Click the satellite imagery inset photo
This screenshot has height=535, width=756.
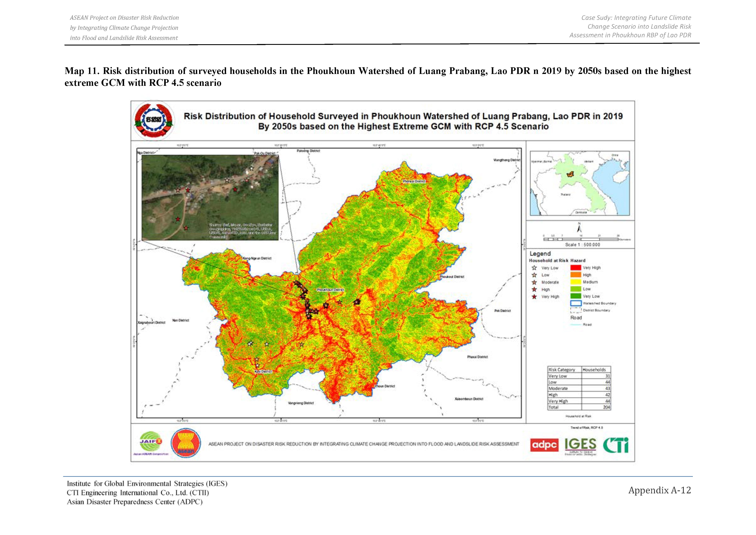click(x=210, y=198)
